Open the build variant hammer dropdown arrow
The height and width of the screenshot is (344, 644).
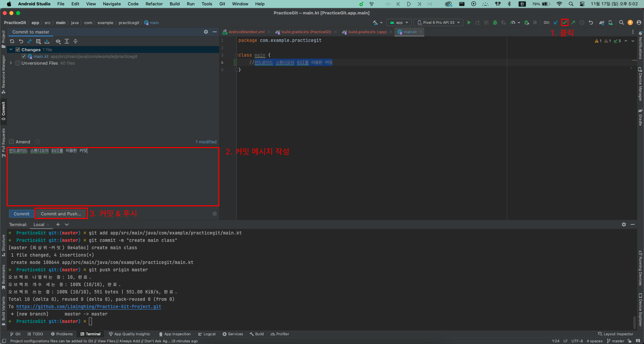[381, 23]
